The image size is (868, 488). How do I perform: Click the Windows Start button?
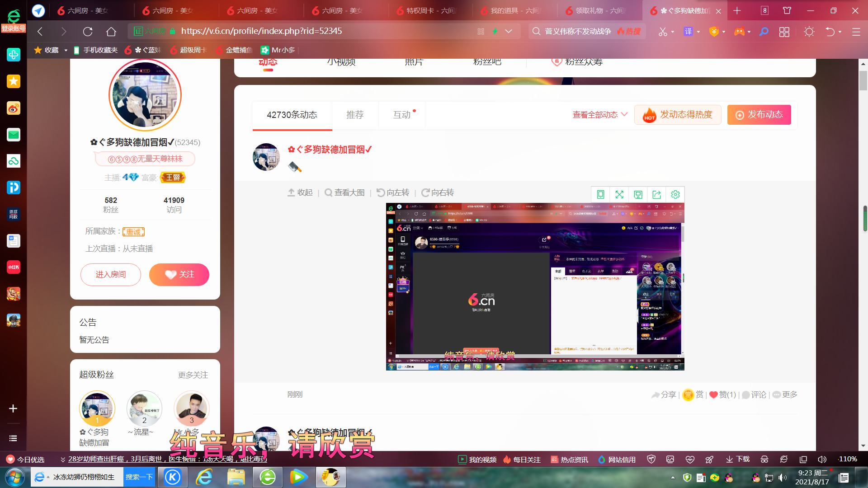[x=15, y=477]
